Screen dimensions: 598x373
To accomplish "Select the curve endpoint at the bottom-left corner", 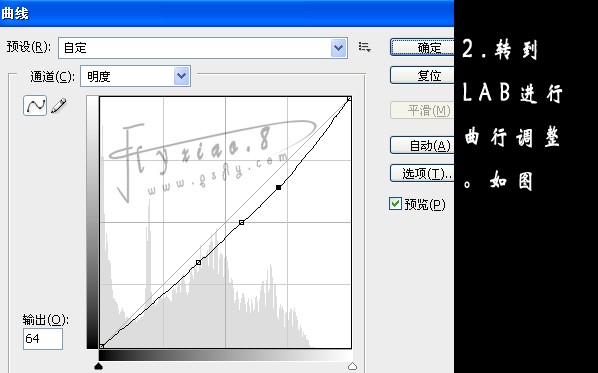I will [x=101, y=346].
